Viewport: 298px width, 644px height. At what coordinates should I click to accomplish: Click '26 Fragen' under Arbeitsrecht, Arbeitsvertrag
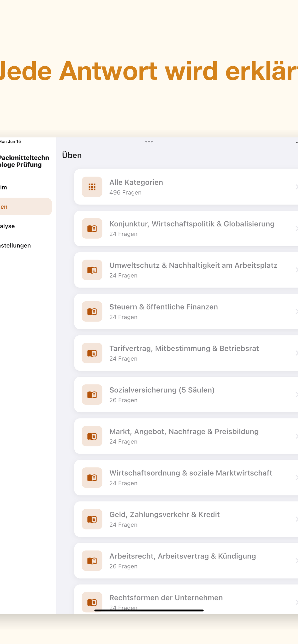point(124,566)
